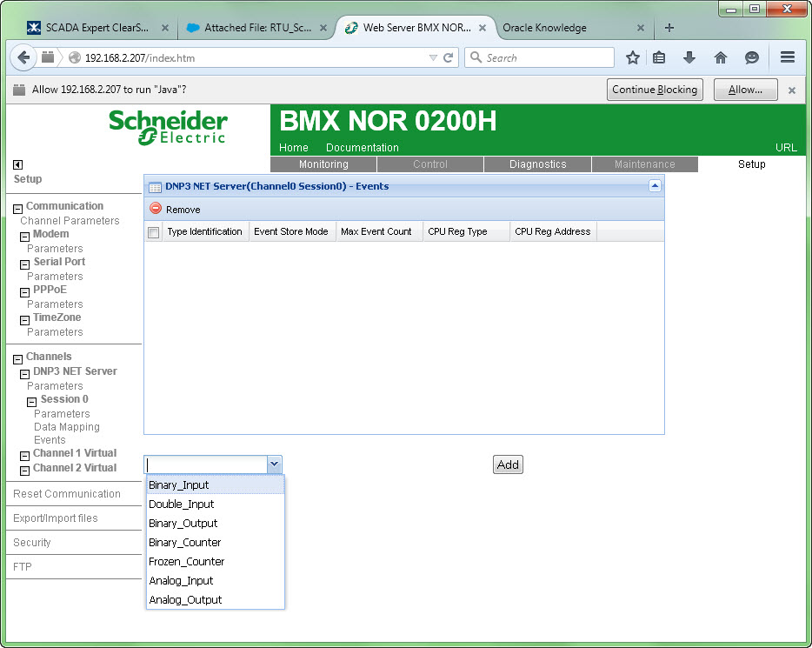This screenshot has width=812, height=648.
Task: Open the Setup menu tab
Action: point(751,164)
